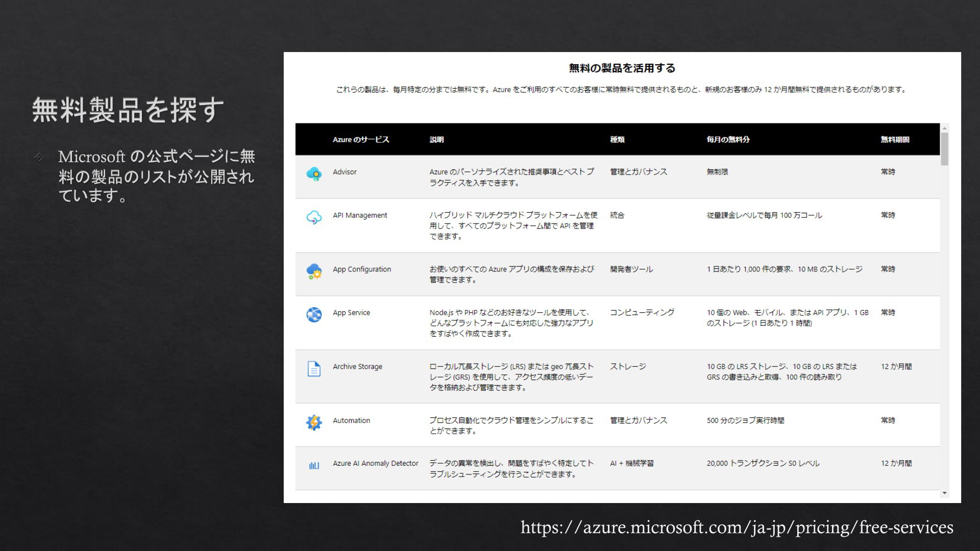
Task: Click '常時' in the Automation row
Action: [x=888, y=420]
